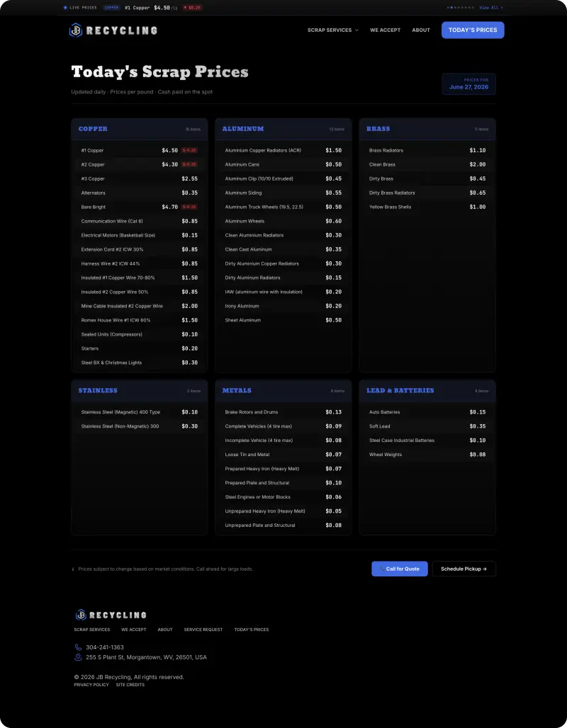Click Steel Case Industrial Batteries row

click(427, 440)
